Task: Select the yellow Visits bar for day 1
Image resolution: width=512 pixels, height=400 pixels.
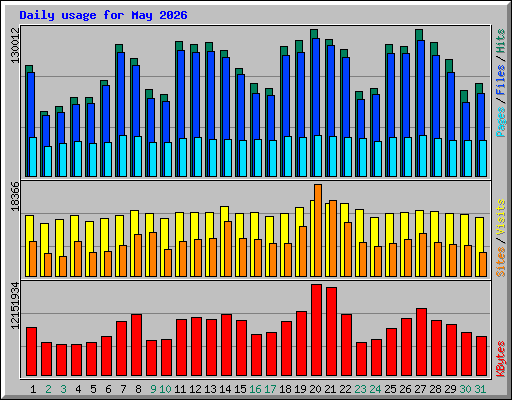Action: pyautogui.click(x=28, y=246)
